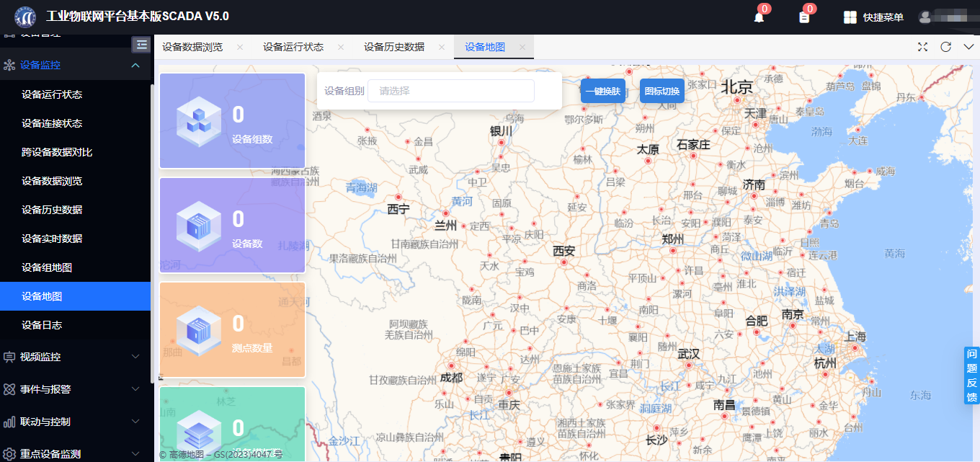Expand the 事件与报警 menu section

[x=135, y=389]
